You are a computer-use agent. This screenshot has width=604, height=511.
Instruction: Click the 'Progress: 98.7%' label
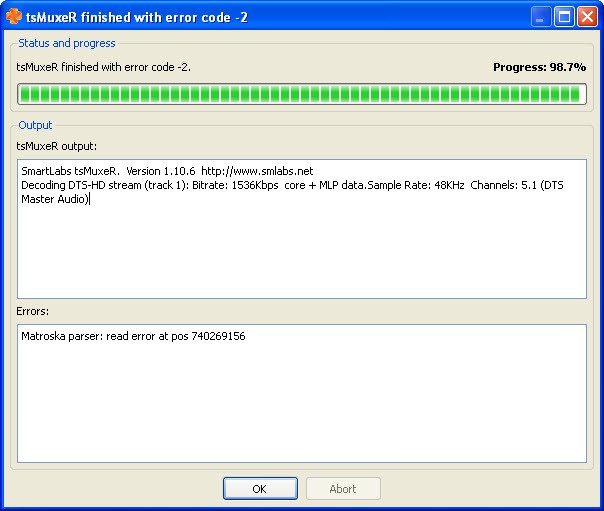539,67
